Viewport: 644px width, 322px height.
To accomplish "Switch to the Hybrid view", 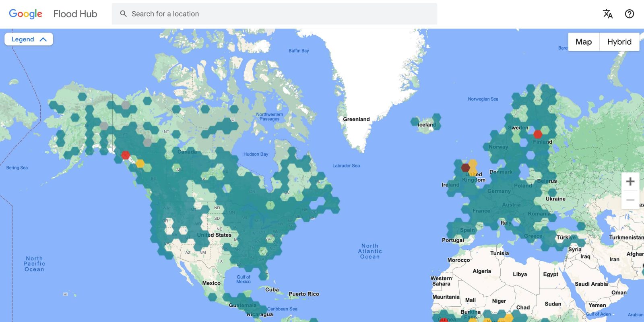I will coord(619,42).
